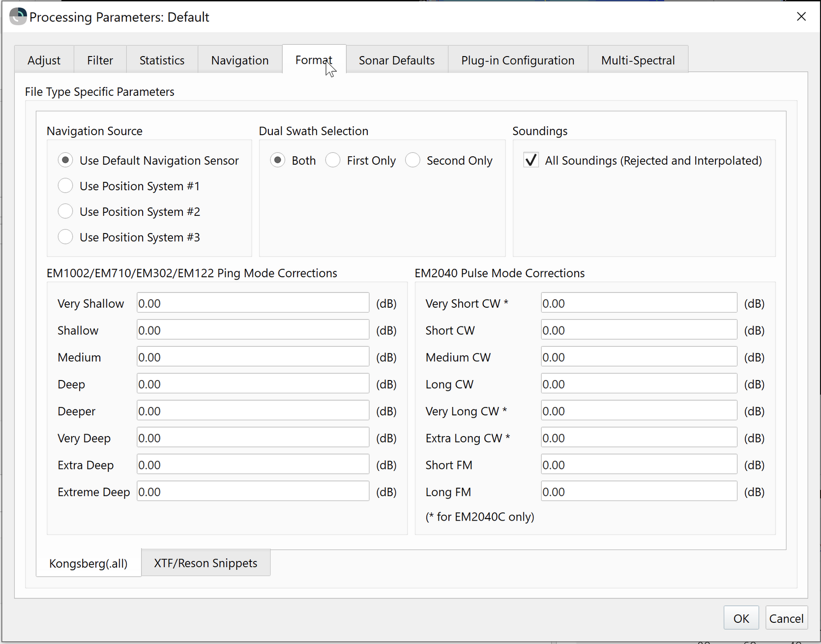Open the Multi-Spectral tab
The width and height of the screenshot is (821, 644).
coord(638,60)
